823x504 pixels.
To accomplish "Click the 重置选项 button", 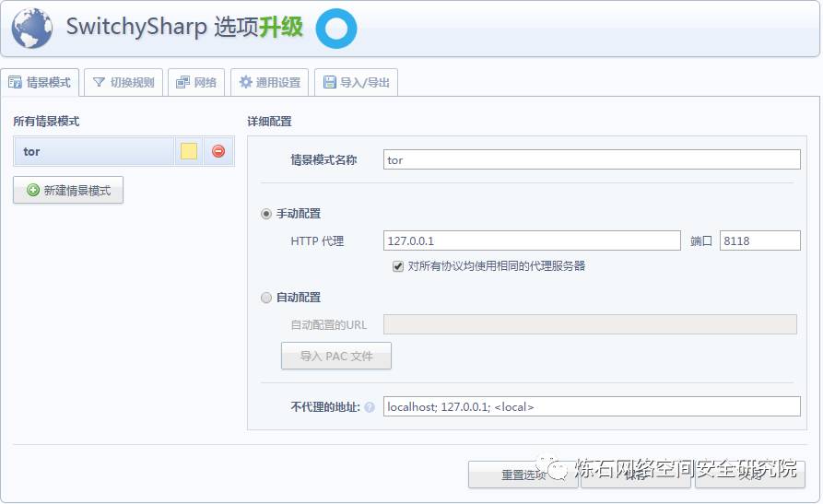I will coord(523,475).
